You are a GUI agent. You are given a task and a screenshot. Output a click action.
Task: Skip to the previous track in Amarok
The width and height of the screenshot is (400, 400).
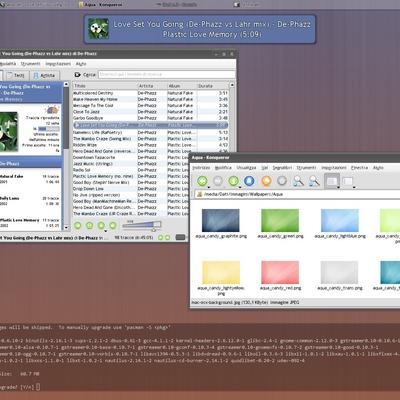point(78,226)
